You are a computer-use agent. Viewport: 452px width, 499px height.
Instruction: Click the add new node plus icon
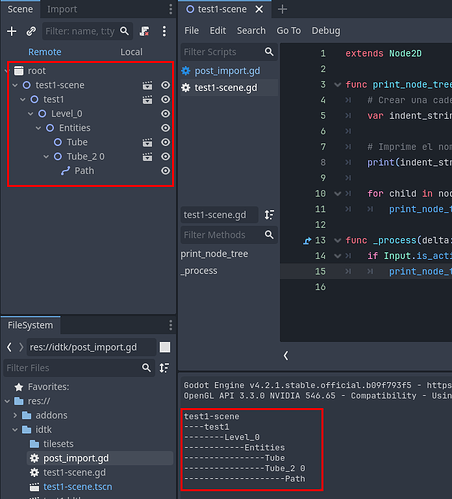coord(12,31)
